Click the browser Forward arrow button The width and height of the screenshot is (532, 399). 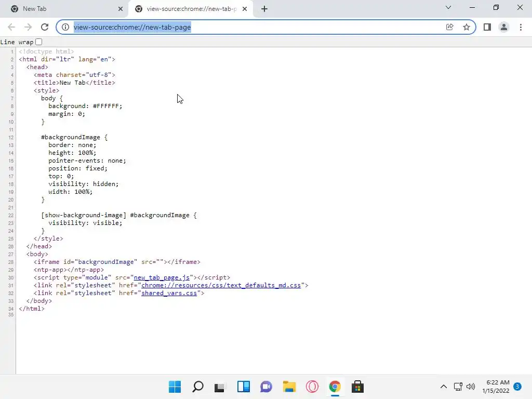click(28, 27)
